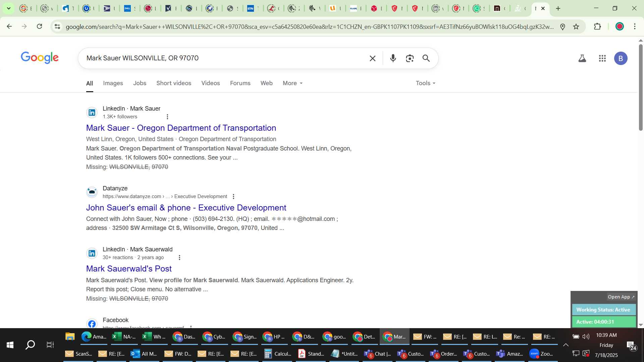Click the Datanyze site name
Viewport: 644px width, 362px height.
point(115,188)
